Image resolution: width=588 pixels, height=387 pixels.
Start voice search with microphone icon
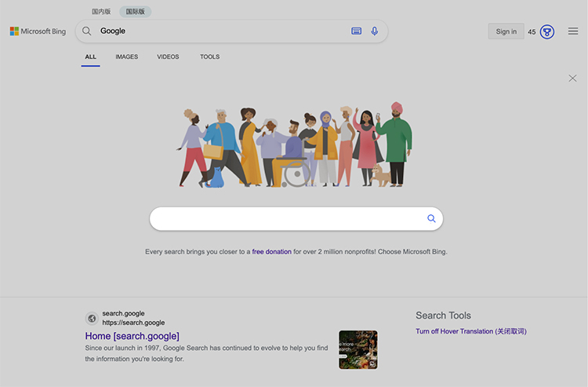tap(374, 31)
